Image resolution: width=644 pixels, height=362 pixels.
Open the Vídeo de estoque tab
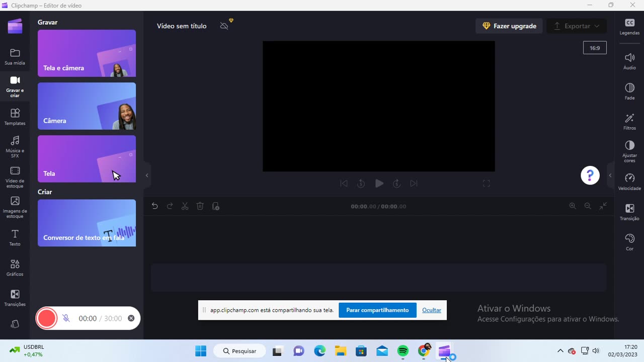[15, 177]
